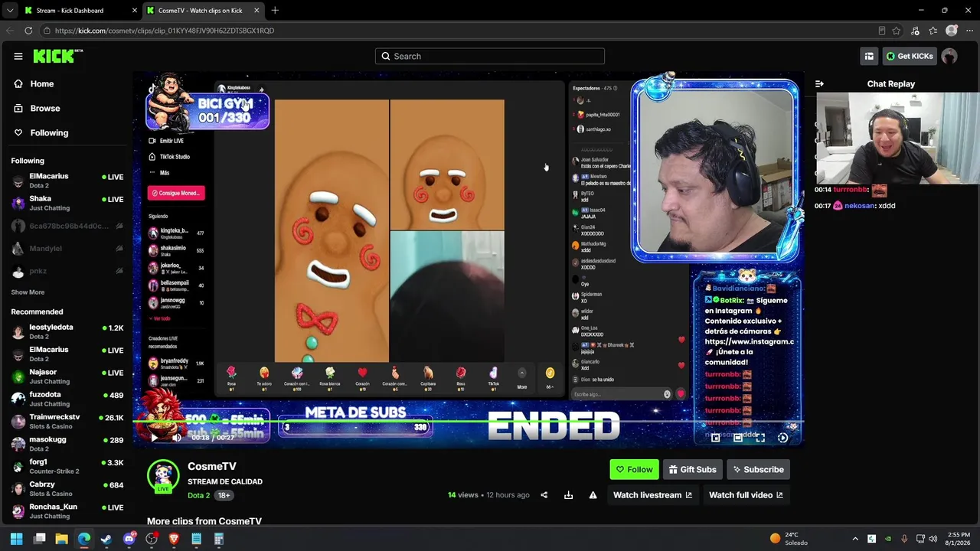This screenshot has height=551, width=980.
Task: Click nekosan's chat replay message
Action: pyautogui.click(x=855, y=206)
